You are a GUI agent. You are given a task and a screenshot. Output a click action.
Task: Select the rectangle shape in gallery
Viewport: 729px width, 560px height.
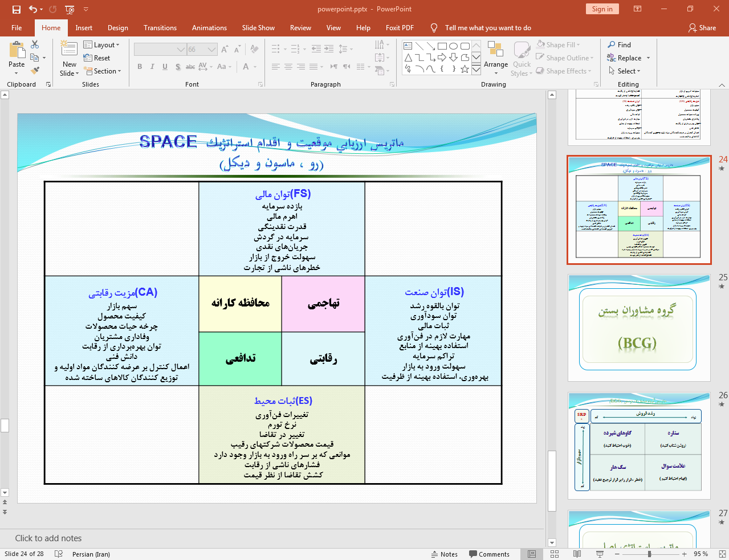click(x=442, y=46)
